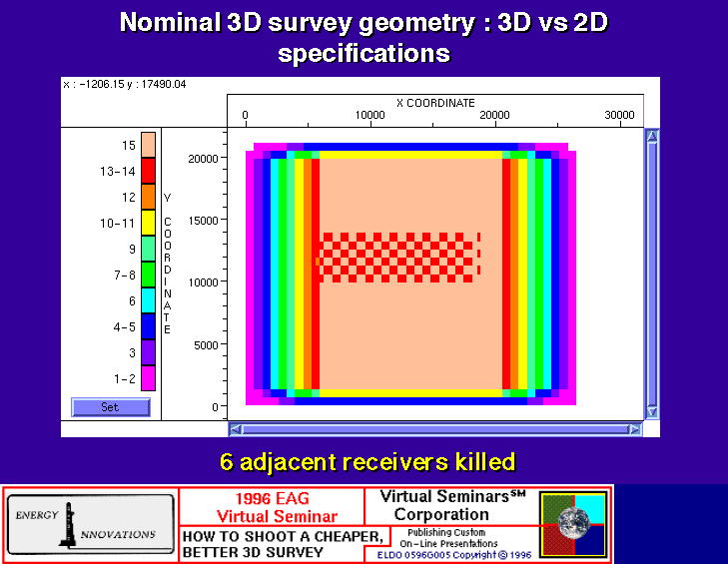The image size is (728, 564).
Task: Select the 9 light green color swatch
Action: coord(148,249)
